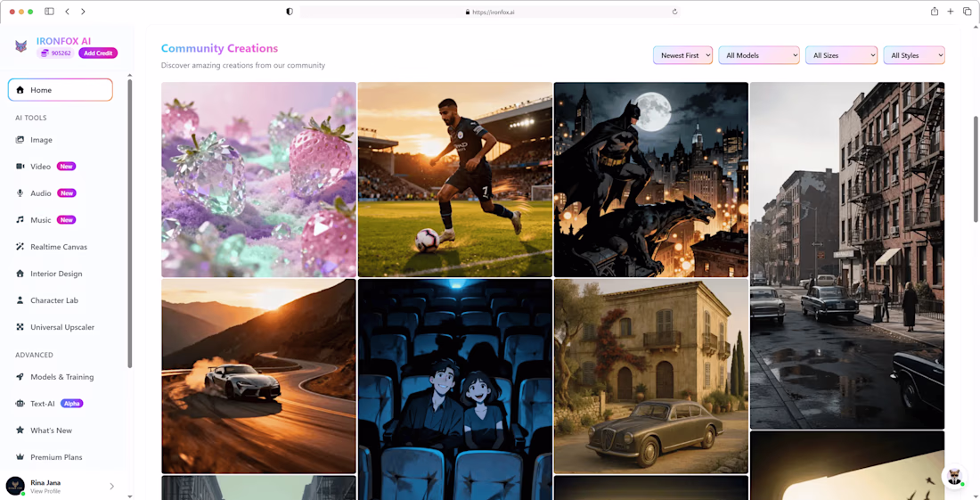This screenshot has height=500, width=980.
Task: Click the Universal Upscaler expand icon
Action: pos(20,327)
